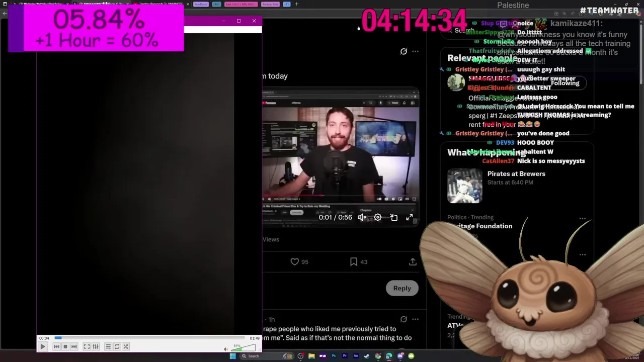
Task: Click the Following button in Relevant people
Action: pos(565,83)
